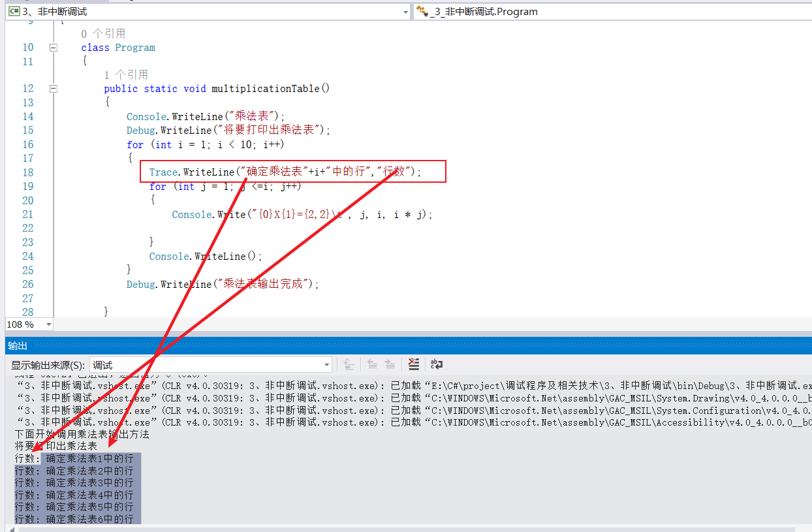Open the project scope dropdown 3、非中断调试
This screenshot has width=812, height=532.
(208, 11)
